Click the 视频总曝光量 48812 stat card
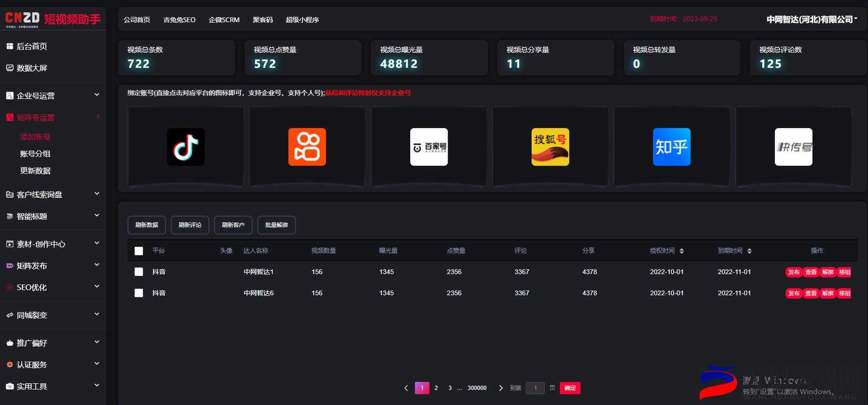The width and height of the screenshot is (868, 405). [429, 58]
